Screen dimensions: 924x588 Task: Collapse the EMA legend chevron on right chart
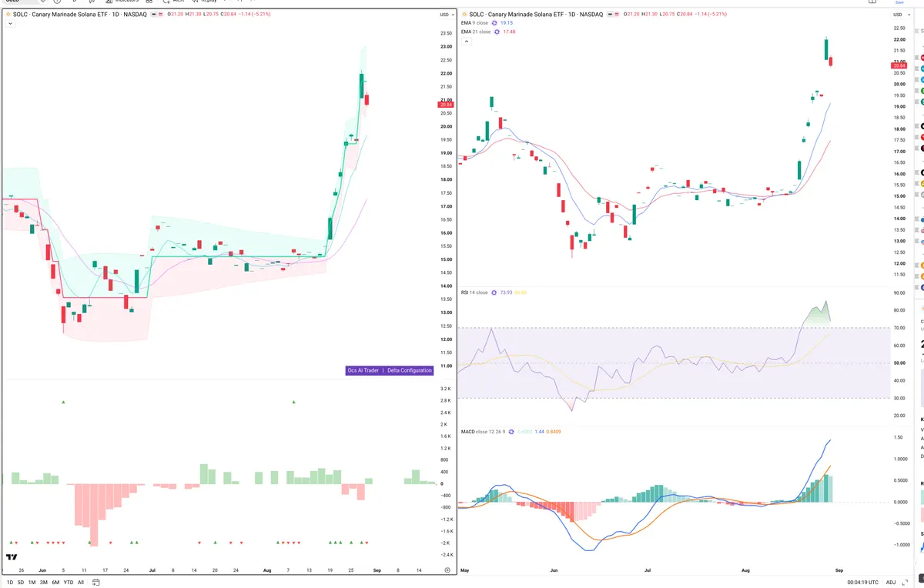click(465, 41)
